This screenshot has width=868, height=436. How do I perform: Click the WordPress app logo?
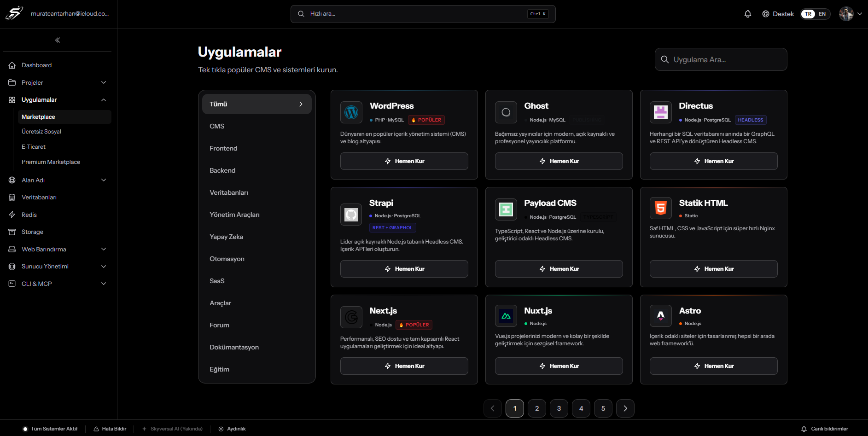(351, 112)
